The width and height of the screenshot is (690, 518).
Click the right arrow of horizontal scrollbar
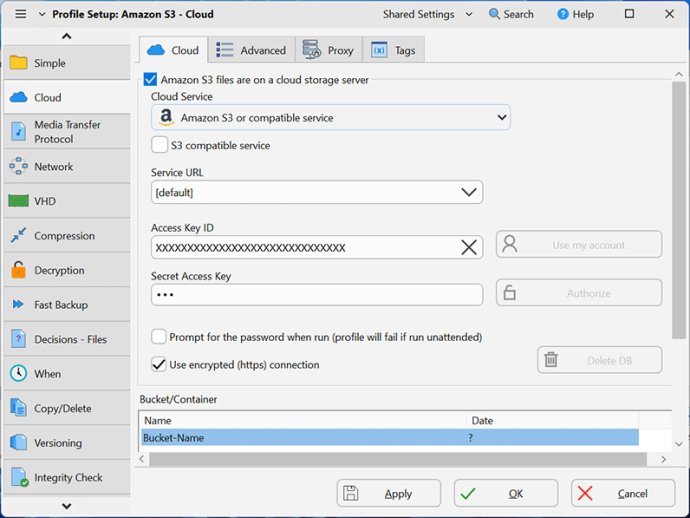coord(664,459)
